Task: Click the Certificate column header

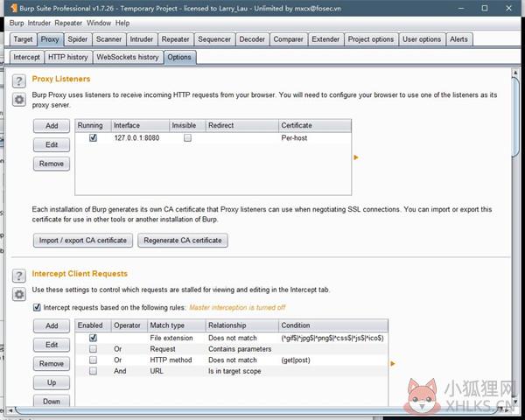Action: 315,125
